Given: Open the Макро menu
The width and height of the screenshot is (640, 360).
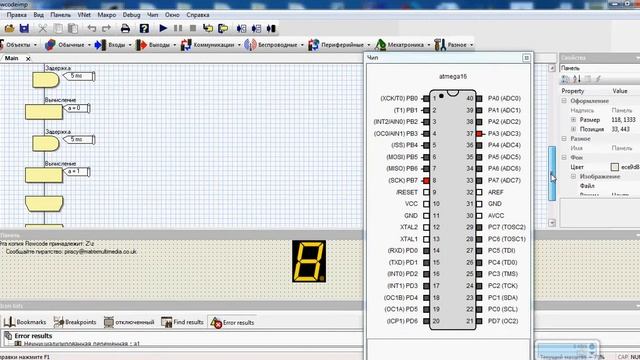Looking at the screenshot, I should click(107, 15).
